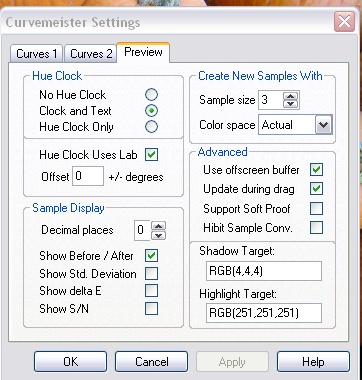Enable Support Soft Proof checkbox
The height and width of the screenshot is (380, 362).
pyautogui.click(x=316, y=209)
